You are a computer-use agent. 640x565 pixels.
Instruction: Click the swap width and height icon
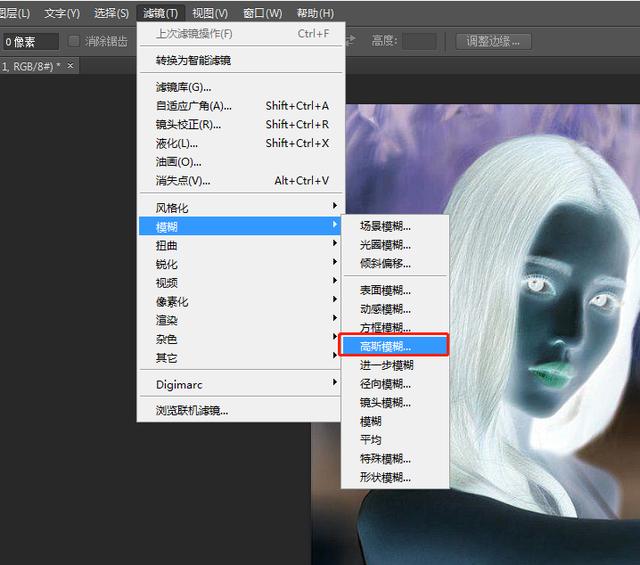[x=350, y=41]
